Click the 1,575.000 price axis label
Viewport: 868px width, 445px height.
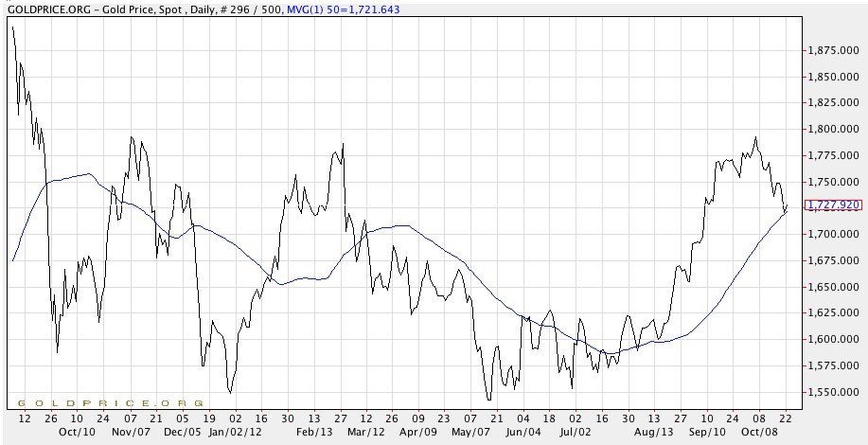pos(834,365)
